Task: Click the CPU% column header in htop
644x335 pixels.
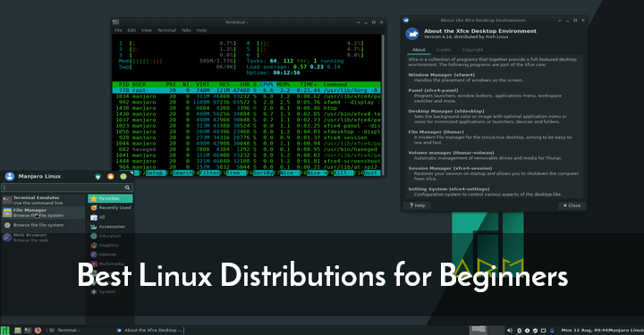Action: (x=267, y=85)
